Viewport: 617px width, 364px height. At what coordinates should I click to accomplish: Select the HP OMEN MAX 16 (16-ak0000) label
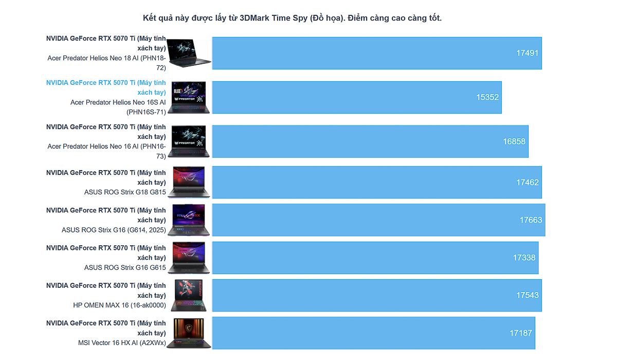(x=119, y=305)
